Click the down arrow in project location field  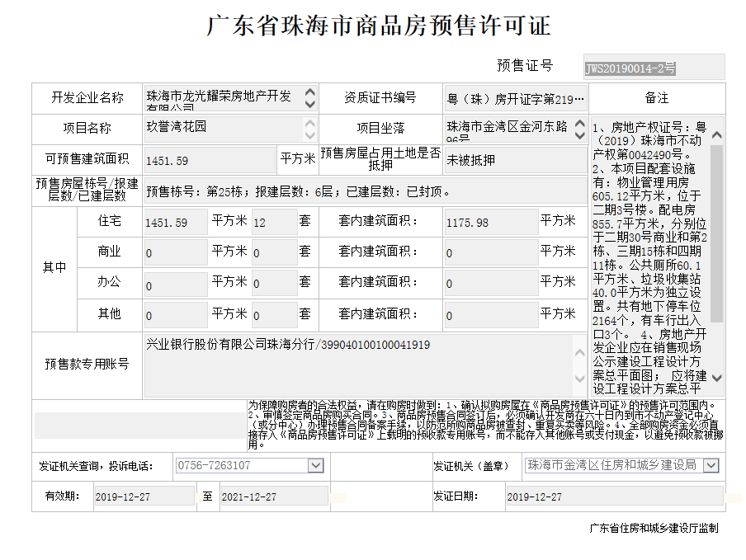click(580, 136)
